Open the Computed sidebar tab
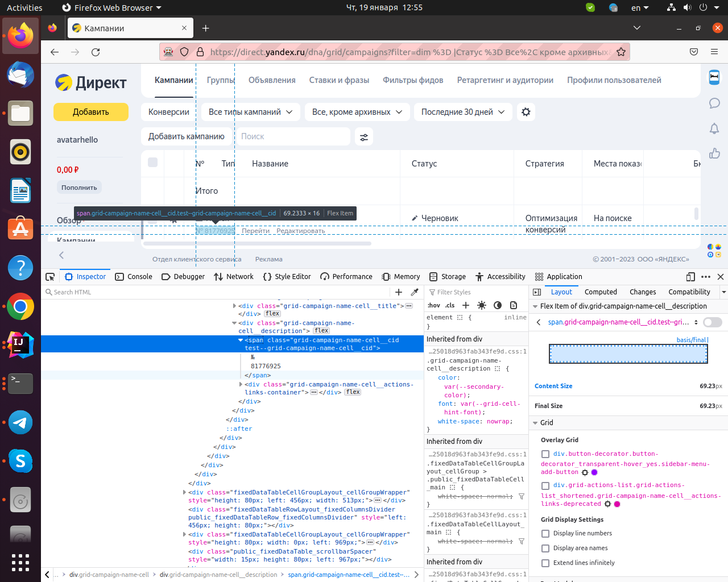Viewport: 728px width, 582px height. 601,292
